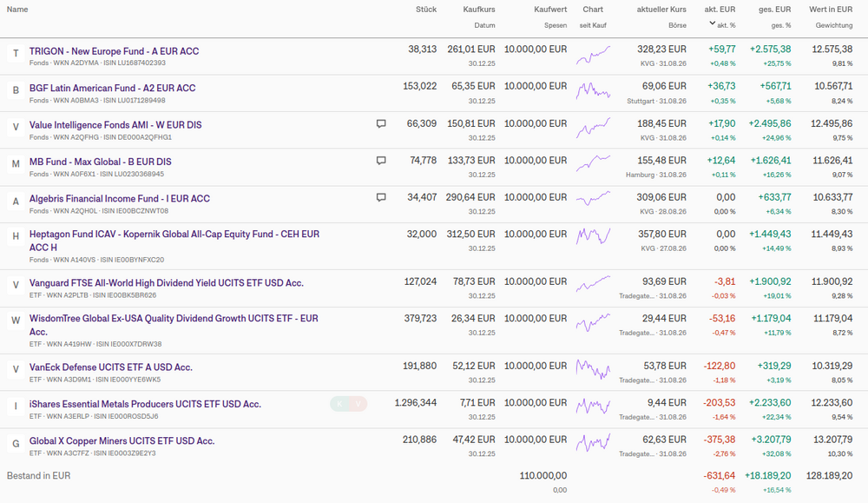This screenshot has width=868, height=503.
Task: Click the V avatar of Vanguard FTSE All-World
Action: pos(16,285)
